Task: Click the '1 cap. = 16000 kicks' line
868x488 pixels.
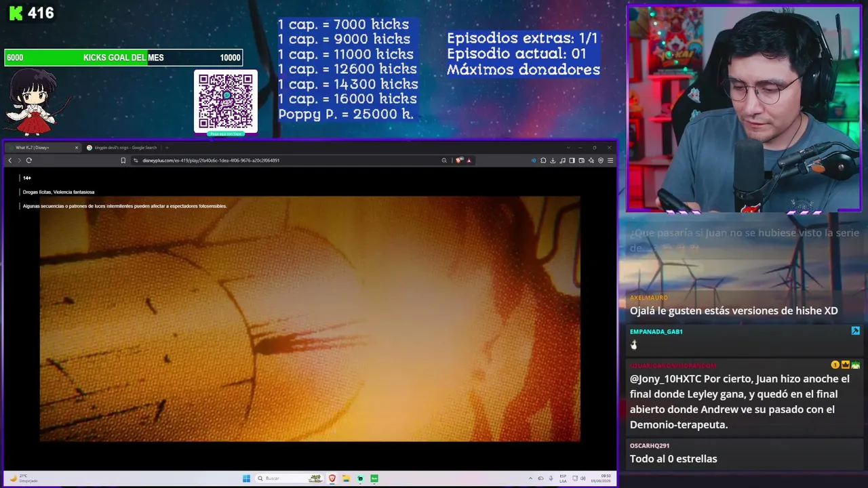Action: [348, 99]
